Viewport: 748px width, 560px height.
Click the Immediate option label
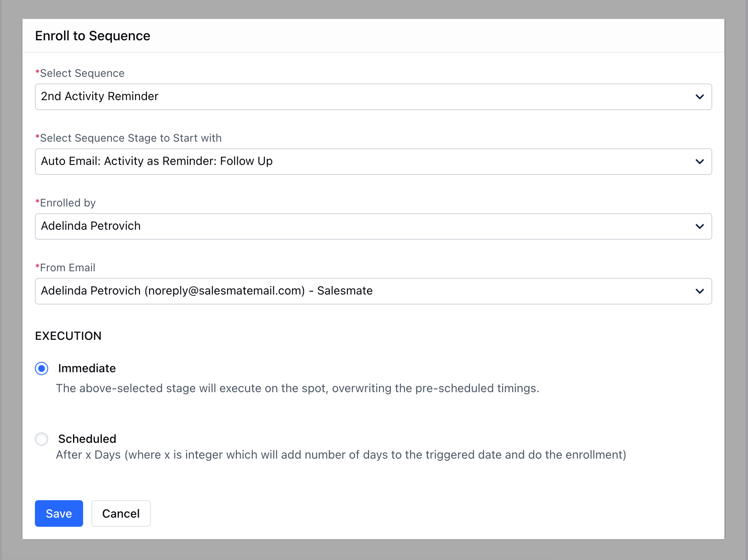(87, 368)
